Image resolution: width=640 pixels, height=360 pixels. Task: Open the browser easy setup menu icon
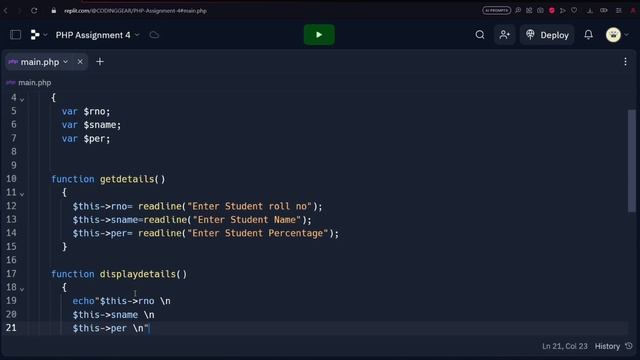coord(619,10)
